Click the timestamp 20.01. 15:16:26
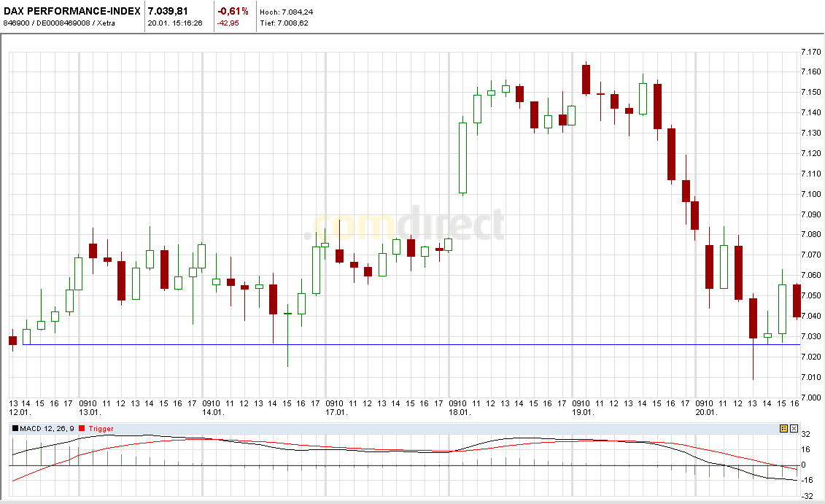 click(x=175, y=23)
